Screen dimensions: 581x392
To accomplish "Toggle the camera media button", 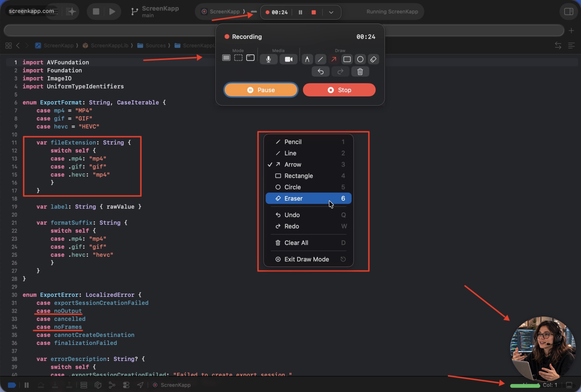I will pos(288,59).
